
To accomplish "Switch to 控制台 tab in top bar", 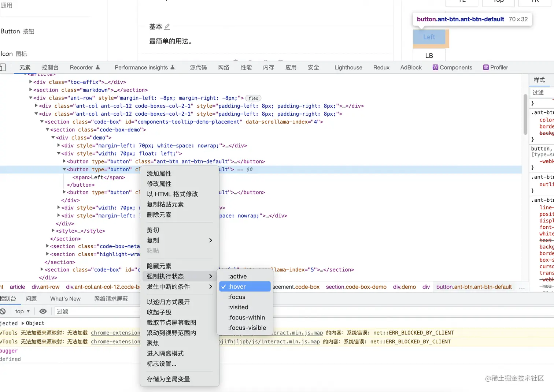I will point(50,67).
